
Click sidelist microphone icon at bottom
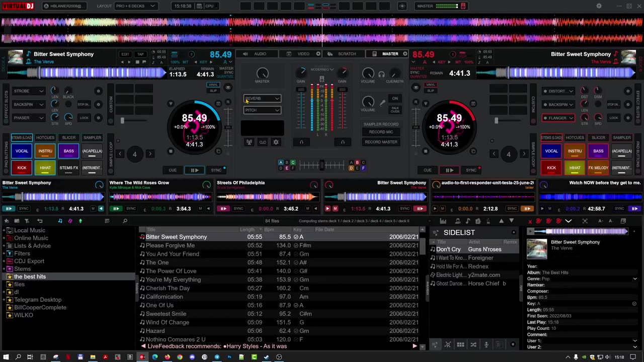pos(486,344)
